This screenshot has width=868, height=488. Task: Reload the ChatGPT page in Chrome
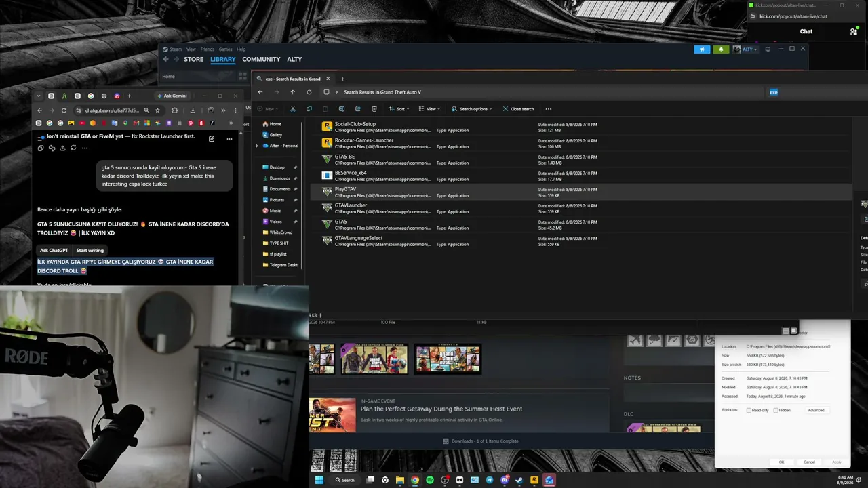(64, 110)
